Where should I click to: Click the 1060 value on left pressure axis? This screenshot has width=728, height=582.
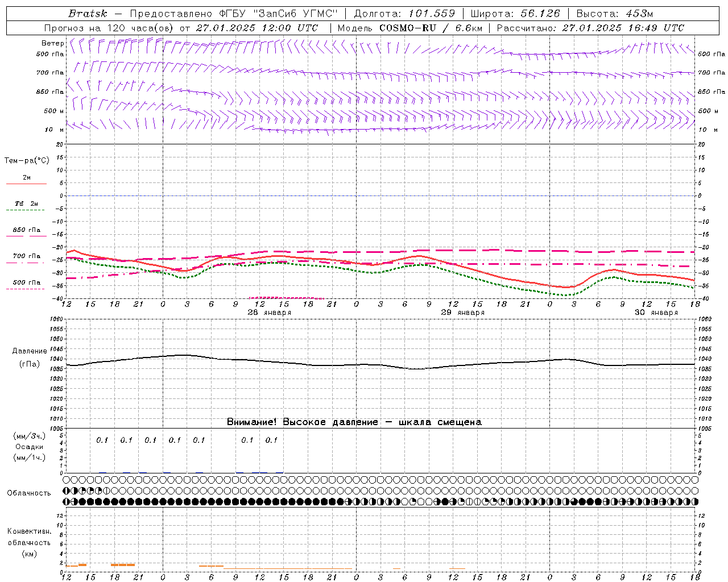pos(57,319)
